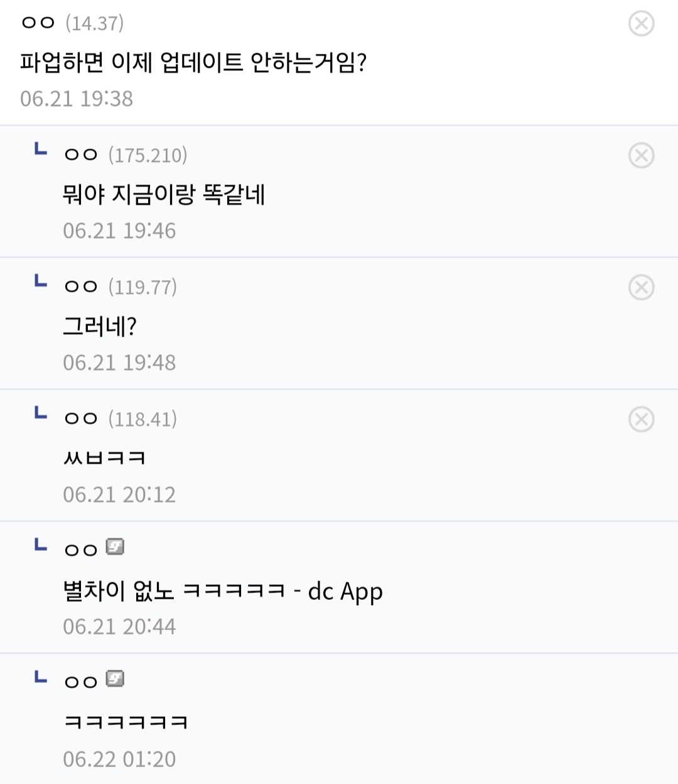The width and height of the screenshot is (678, 784).
Task: Click the reply arrow icon beside ㅇㅇ (119.77)
Action: tap(41, 281)
